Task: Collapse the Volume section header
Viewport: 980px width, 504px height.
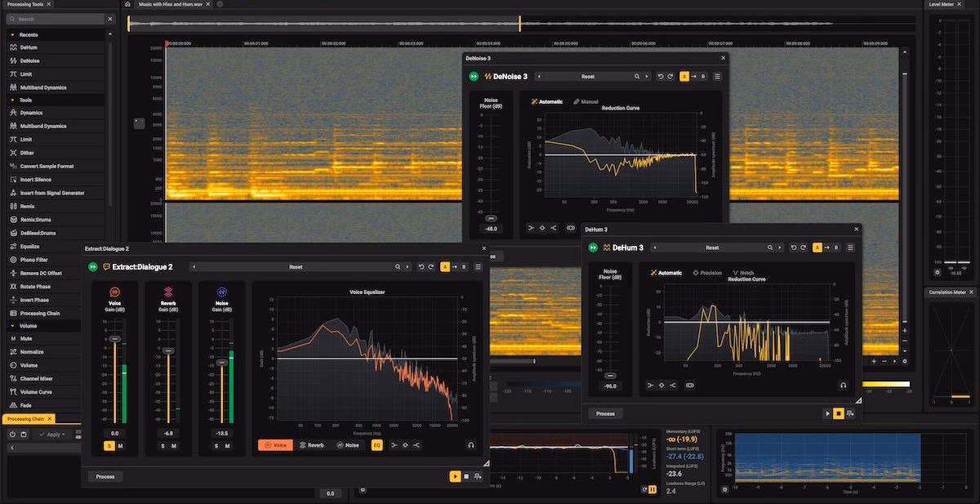Action: (x=12, y=326)
